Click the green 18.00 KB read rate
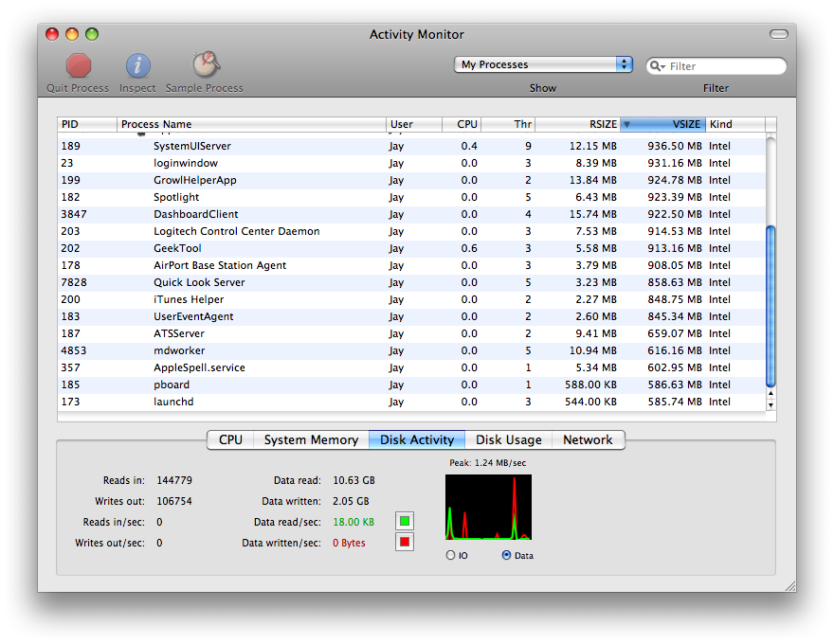Screen dimensions: 834x644 [354, 522]
